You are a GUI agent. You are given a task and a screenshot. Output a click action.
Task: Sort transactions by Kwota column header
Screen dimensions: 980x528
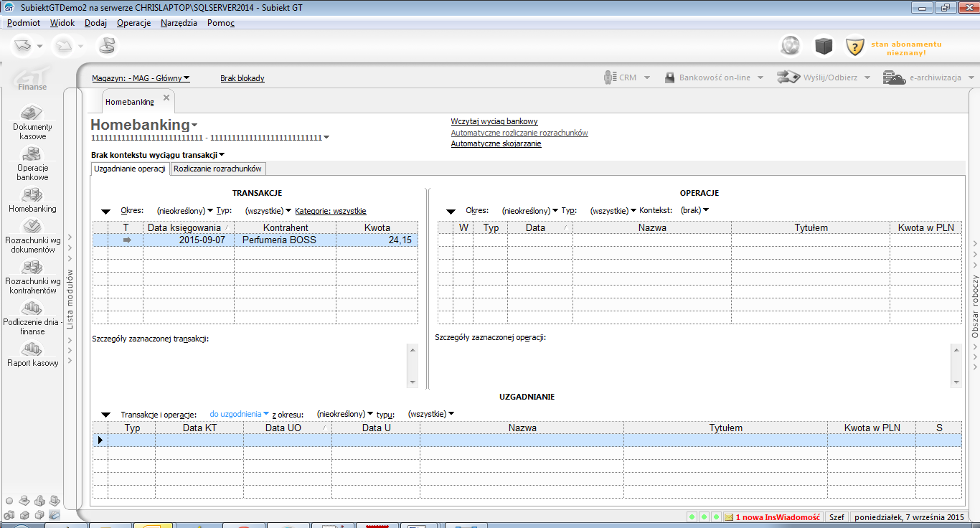(377, 227)
